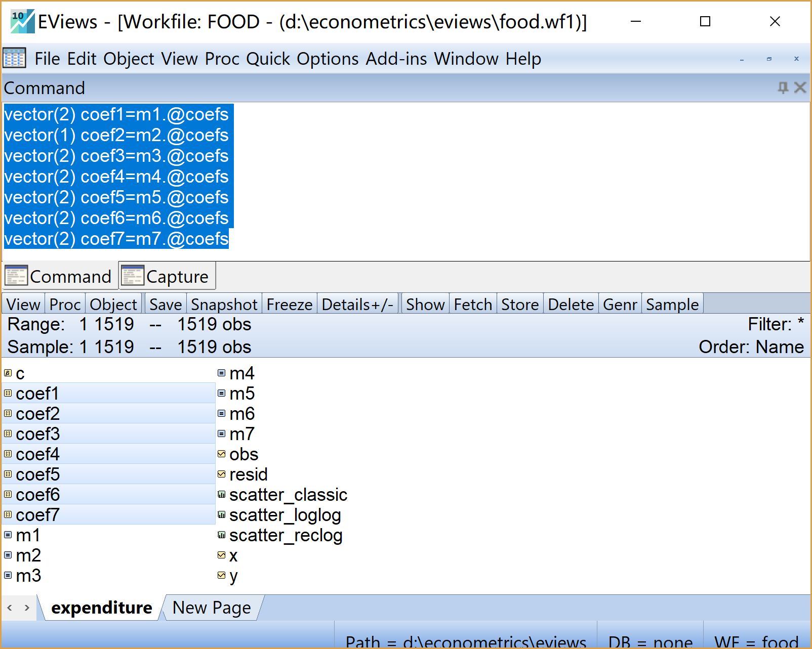Click the resid series icon
Screen dimensions: 812x649
[x=221, y=474]
